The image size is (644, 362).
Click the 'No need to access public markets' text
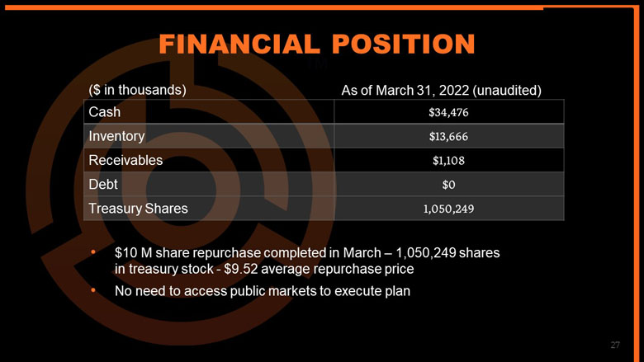tap(262, 290)
